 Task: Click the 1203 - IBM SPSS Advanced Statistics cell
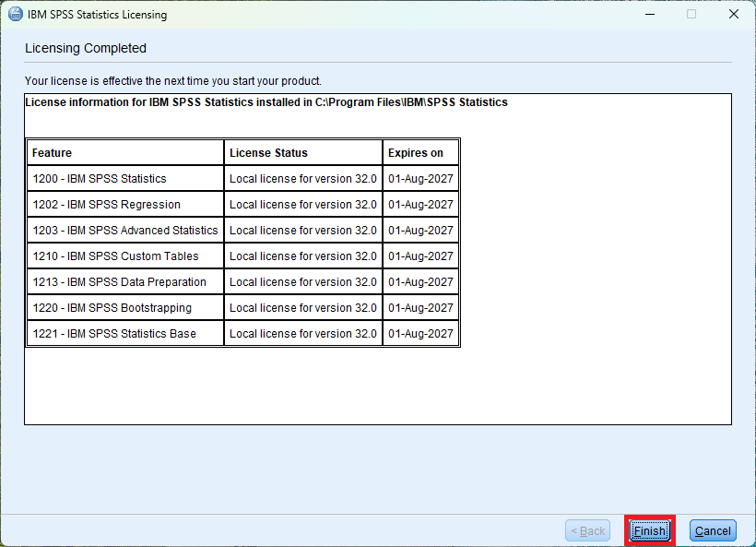[x=125, y=230]
